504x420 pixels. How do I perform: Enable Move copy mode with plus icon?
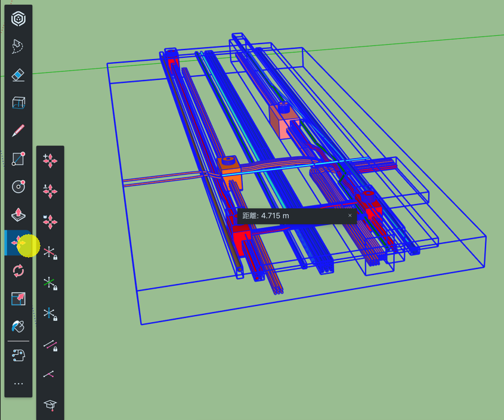(x=50, y=160)
